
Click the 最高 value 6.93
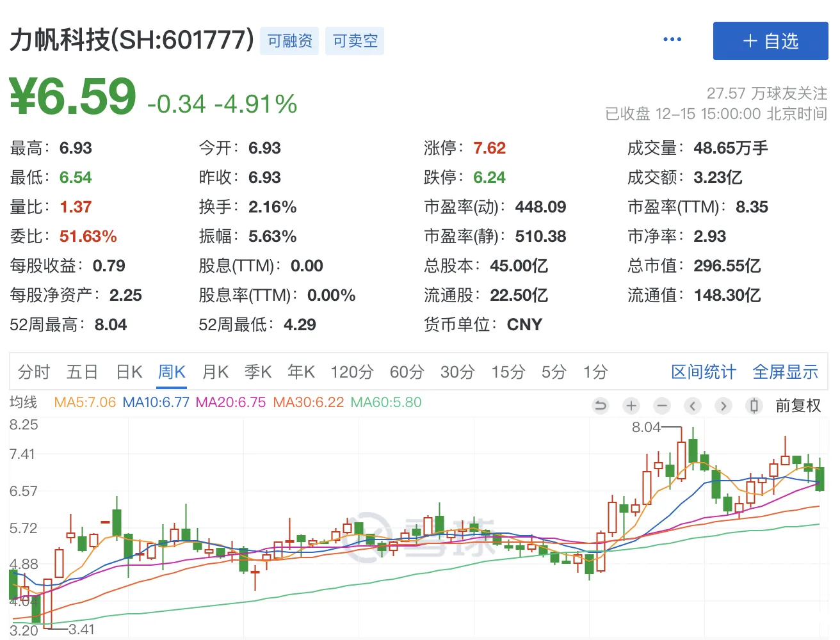76,148
